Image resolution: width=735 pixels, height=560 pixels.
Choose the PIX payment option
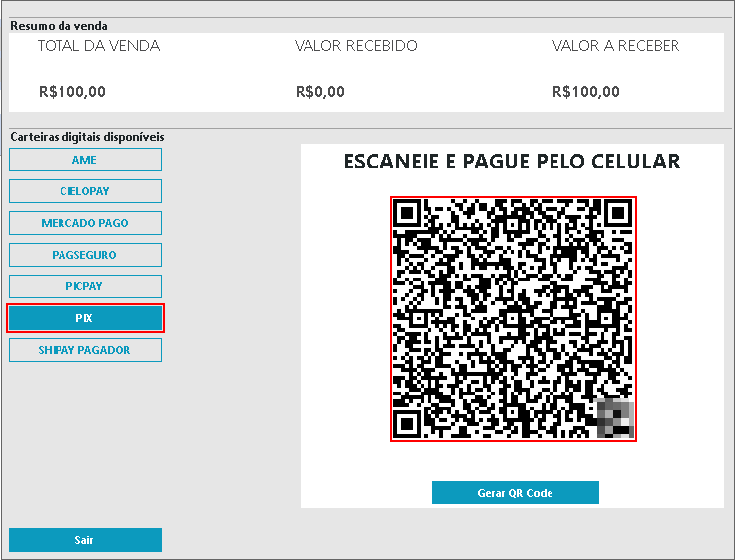(x=85, y=318)
